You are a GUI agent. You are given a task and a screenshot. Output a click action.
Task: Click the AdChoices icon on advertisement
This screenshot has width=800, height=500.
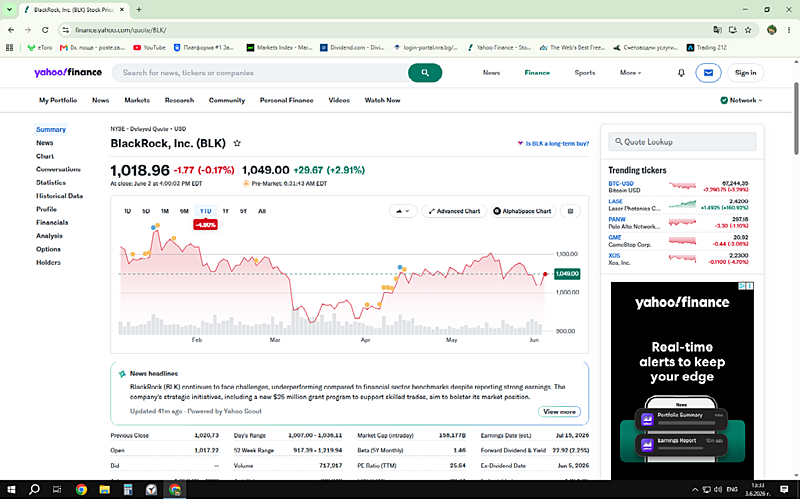[x=743, y=286]
